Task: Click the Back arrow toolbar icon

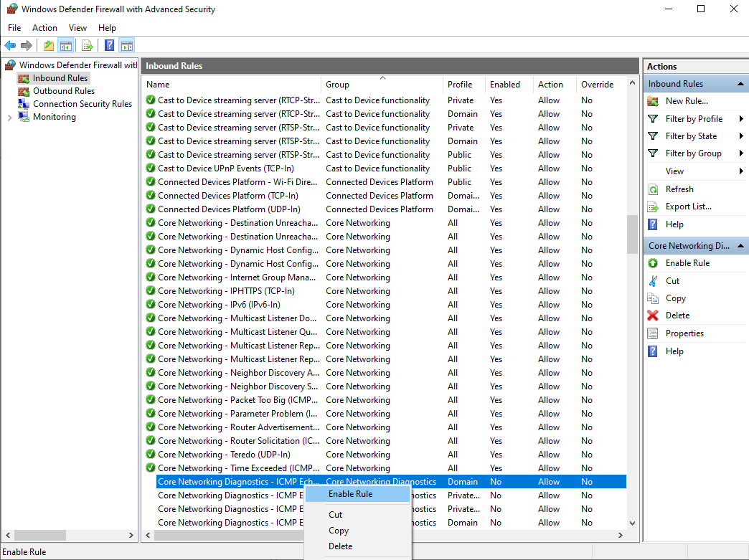Action: (x=10, y=45)
